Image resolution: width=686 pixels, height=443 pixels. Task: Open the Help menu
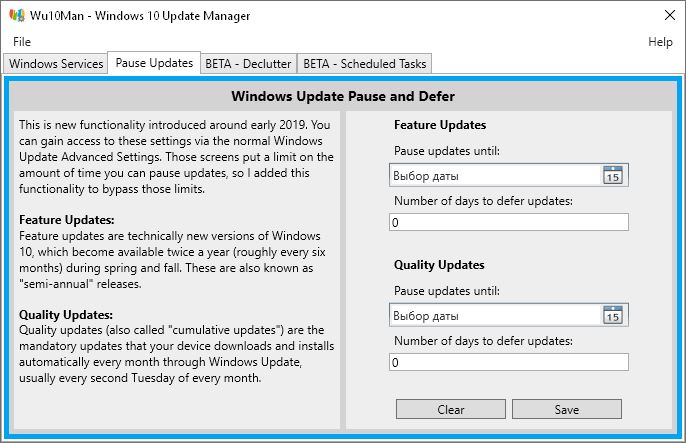click(660, 42)
